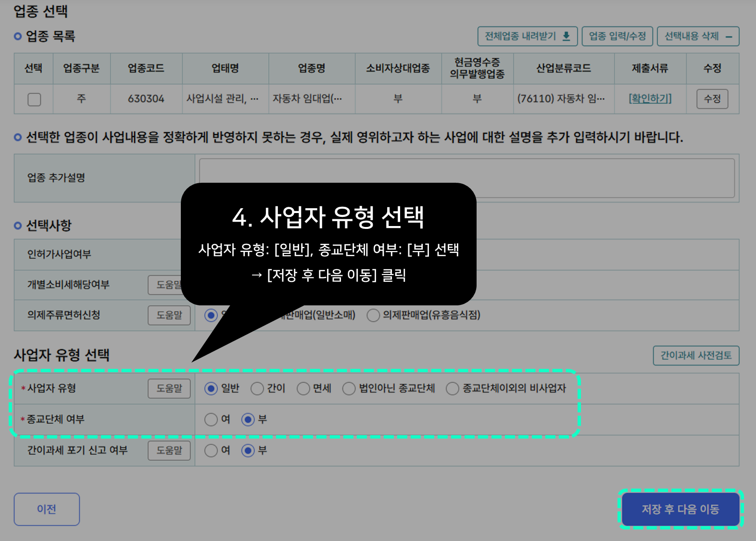Select 부 for 종교단체 여부
756x541 pixels.
pyautogui.click(x=248, y=420)
